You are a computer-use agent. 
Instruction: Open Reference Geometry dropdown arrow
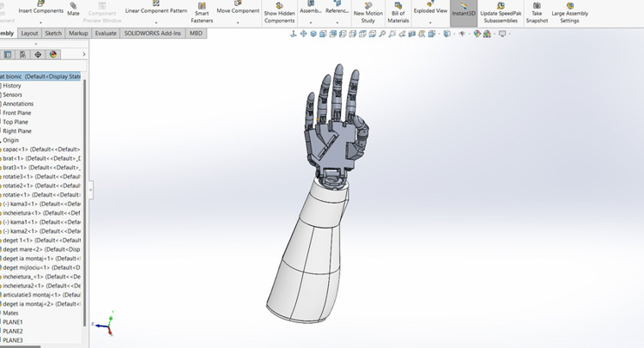point(337,22)
